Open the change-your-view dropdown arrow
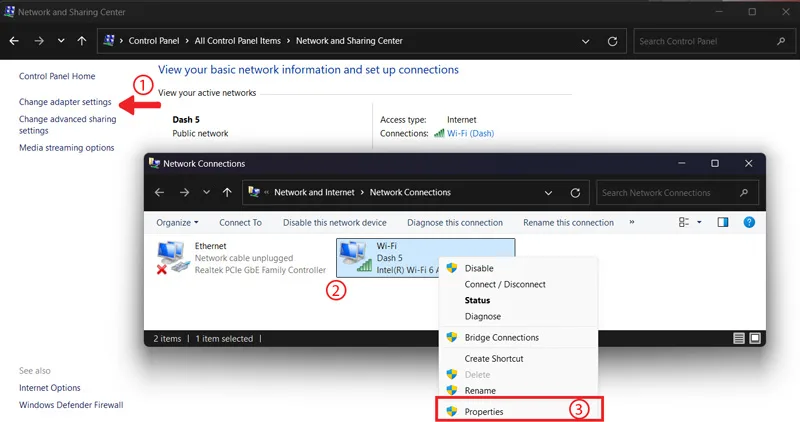Screen dimensions: 800x422 (x=699, y=222)
